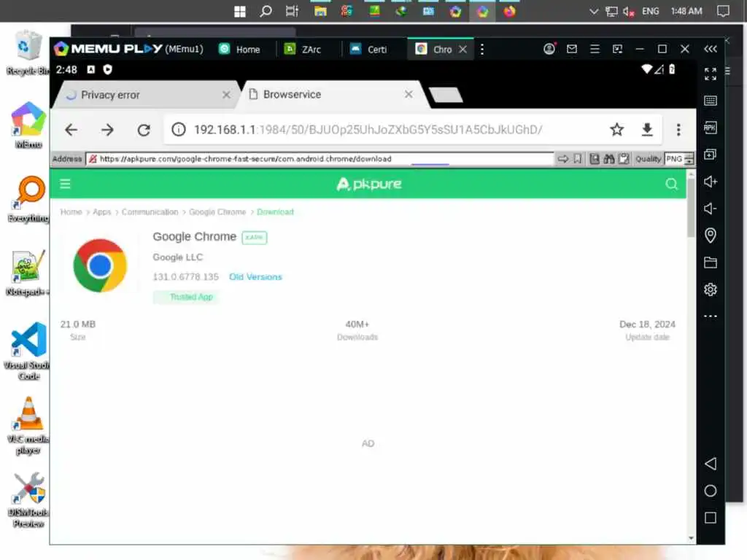The width and height of the screenshot is (747, 560).
Task: Close the Chro tab in MEmu
Action: click(462, 49)
